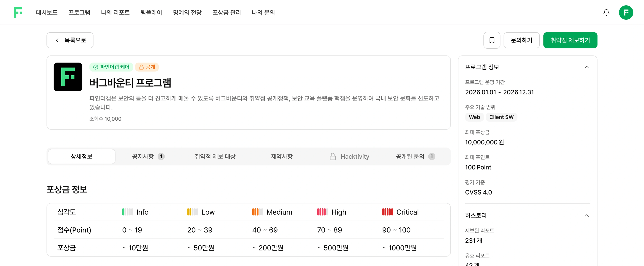Open the user profile avatar menu
This screenshot has width=644, height=266.
tap(626, 12)
